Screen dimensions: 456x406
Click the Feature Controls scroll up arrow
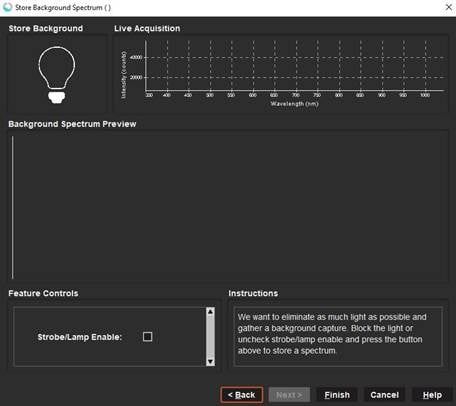(210, 312)
